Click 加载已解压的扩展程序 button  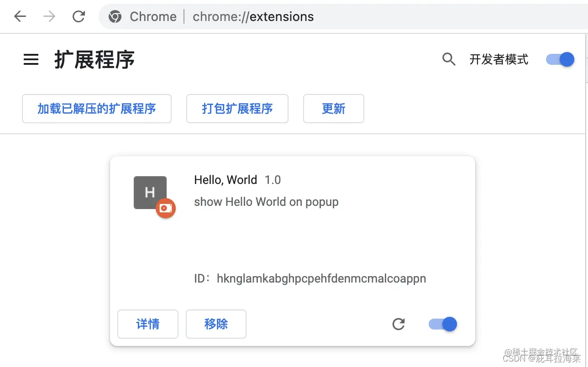pos(96,109)
